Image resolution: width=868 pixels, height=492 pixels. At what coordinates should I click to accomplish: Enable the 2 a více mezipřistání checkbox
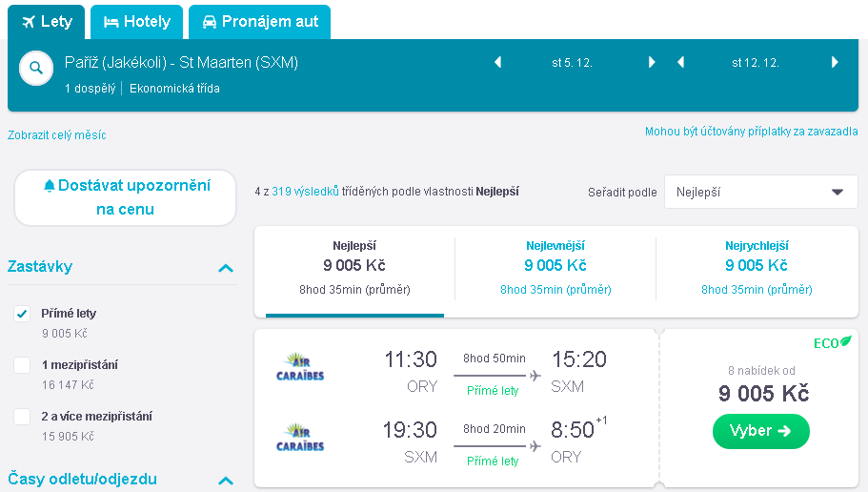click(x=22, y=417)
